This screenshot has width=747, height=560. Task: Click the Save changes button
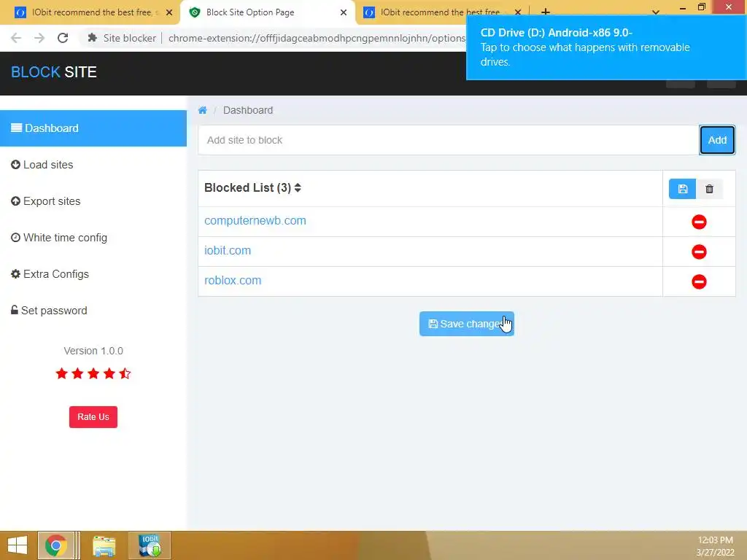pyautogui.click(x=466, y=324)
